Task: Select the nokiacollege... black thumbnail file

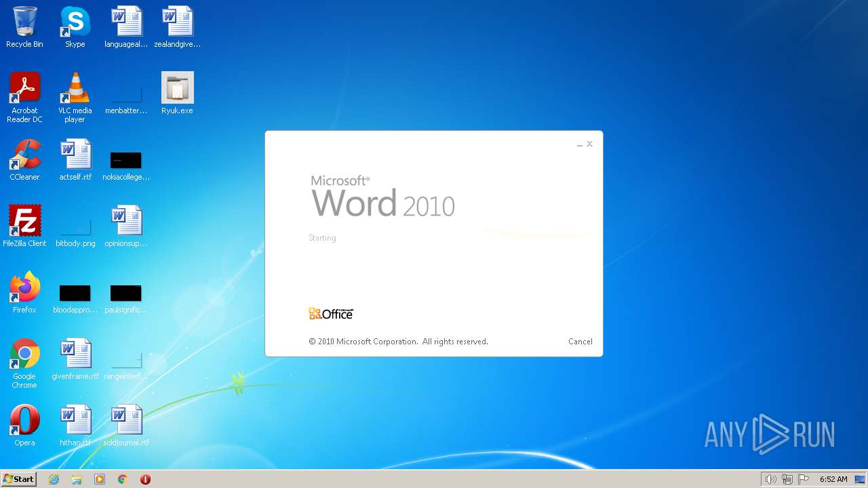Action: (x=126, y=165)
